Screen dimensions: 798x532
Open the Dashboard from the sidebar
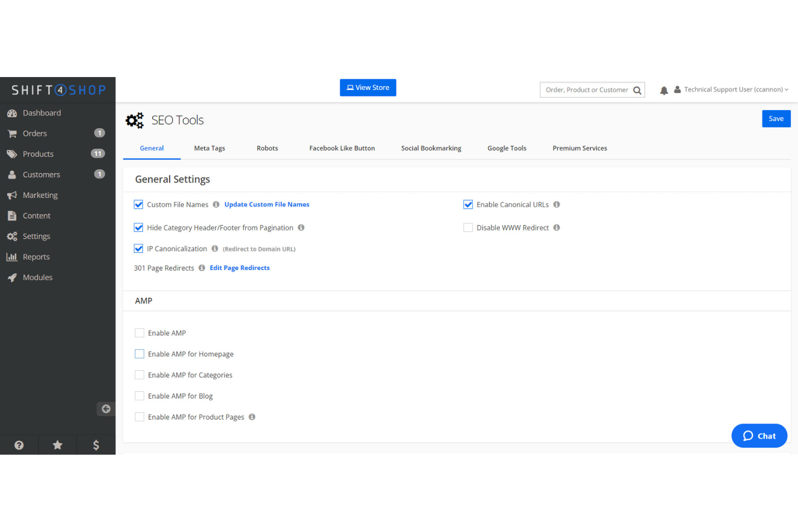pyautogui.click(x=42, y=113)
